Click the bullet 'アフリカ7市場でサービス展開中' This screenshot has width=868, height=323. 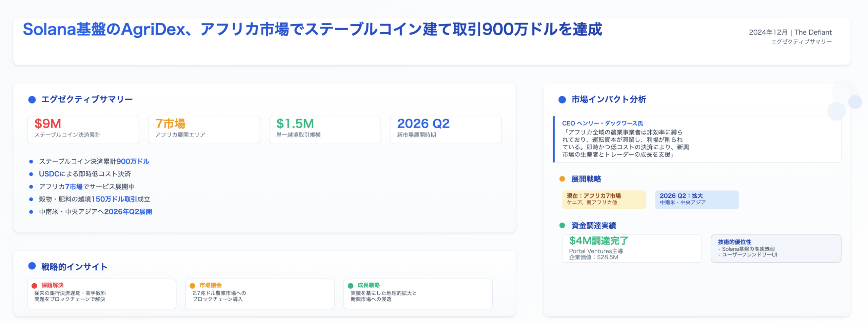click(87, 187)
